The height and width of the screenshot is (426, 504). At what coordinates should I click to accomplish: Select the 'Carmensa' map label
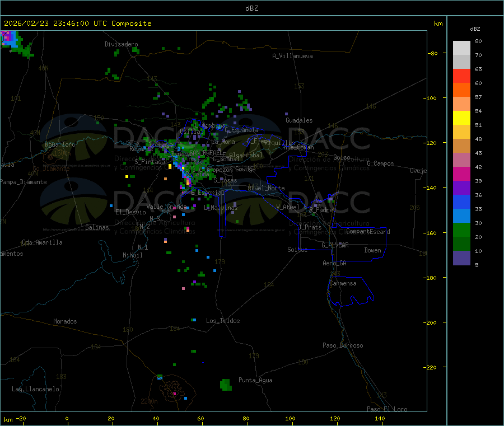click(x=343, y=283)
